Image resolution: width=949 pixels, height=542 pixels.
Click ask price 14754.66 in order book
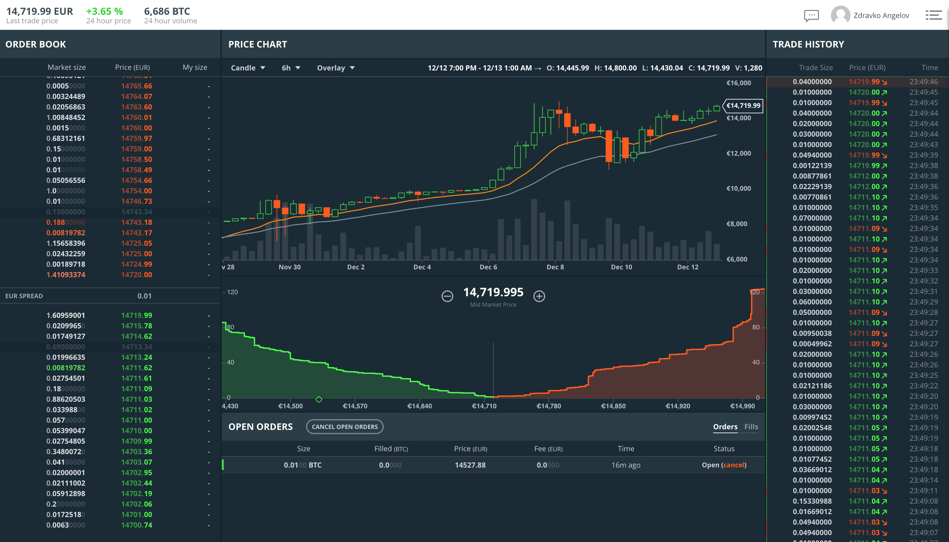[137, 180]
